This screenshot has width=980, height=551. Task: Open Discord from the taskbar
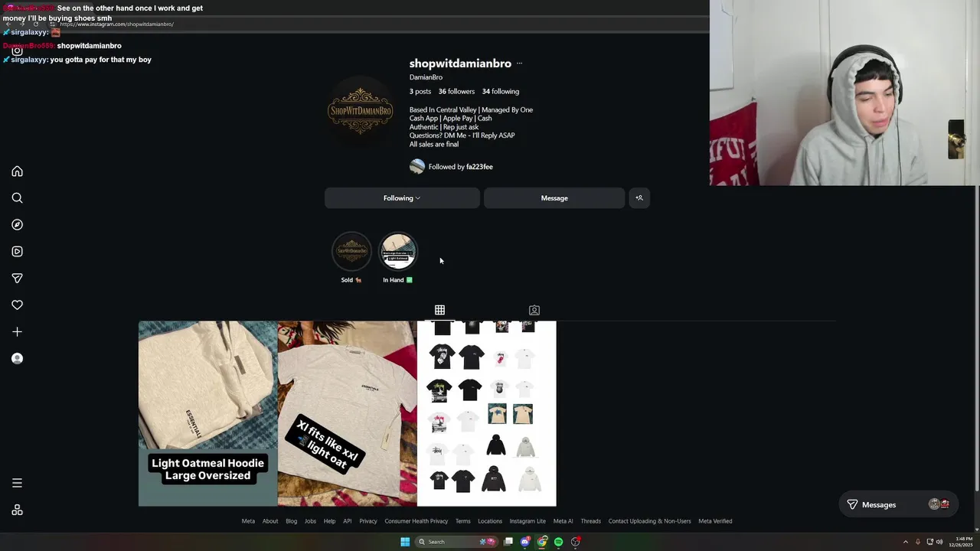click(x=525, y=542)
